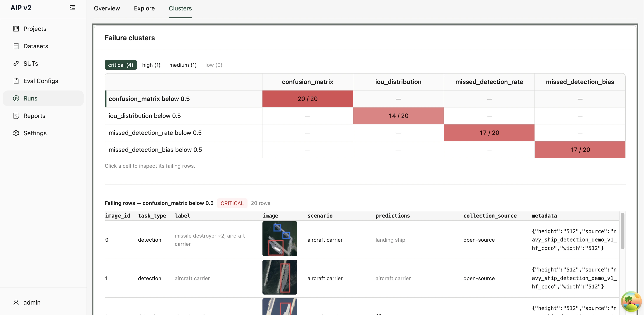Click the Reports sidebar icon
Screen dimensions: 644x315
16,116
